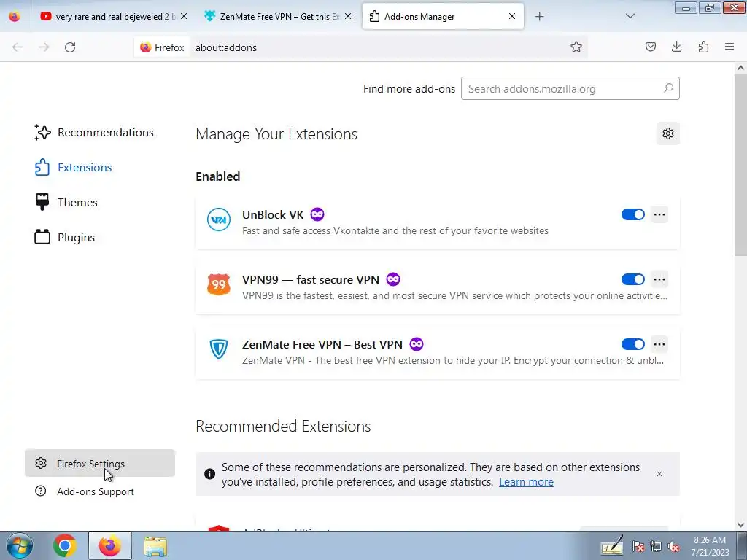Open Firefox Settings

100,463
